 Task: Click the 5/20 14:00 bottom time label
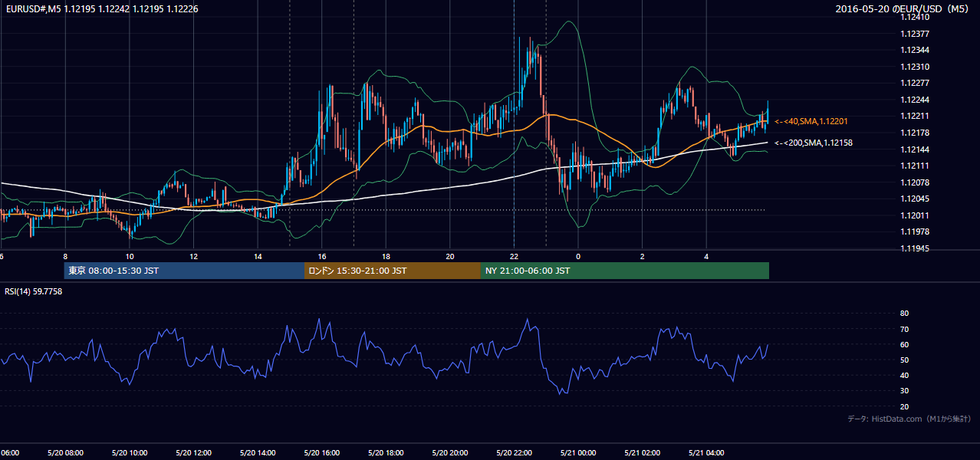[257, 453]
